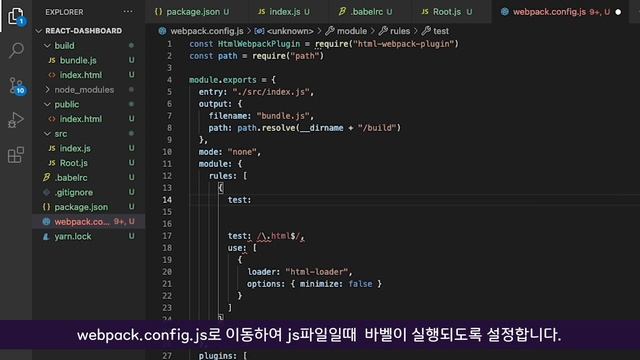Click rules breadcrumb segment
The height and width of the screenshot is (360, 640).
tap(400, 31)
